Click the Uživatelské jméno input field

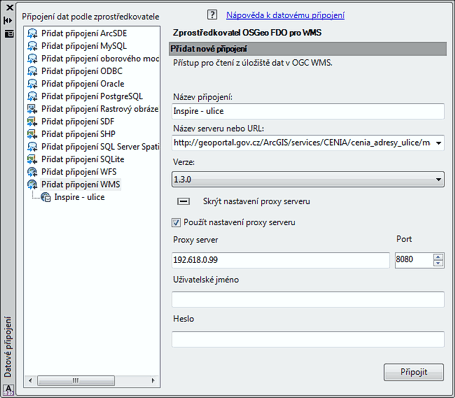308,299
